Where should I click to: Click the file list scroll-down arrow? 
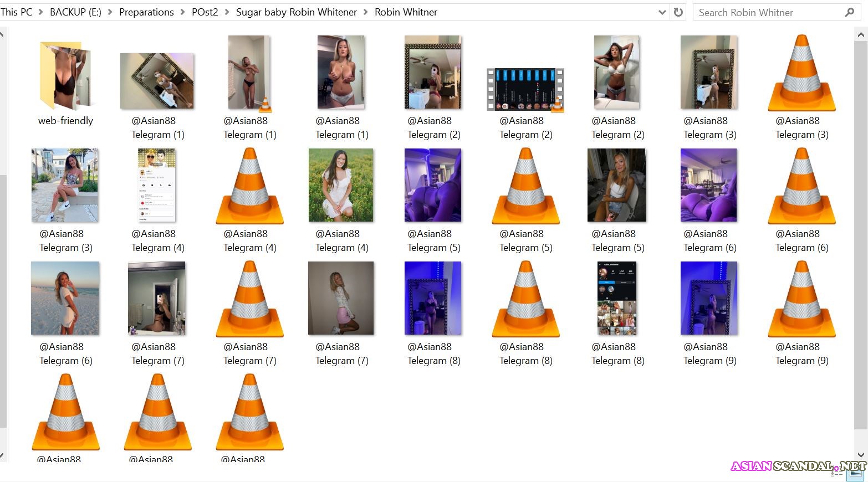pos(861,455)
